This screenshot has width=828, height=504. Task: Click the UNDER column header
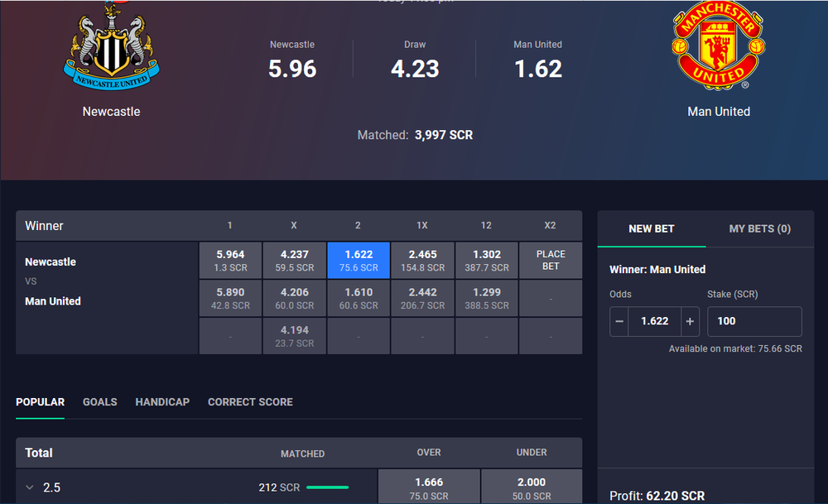pos(532,453)
